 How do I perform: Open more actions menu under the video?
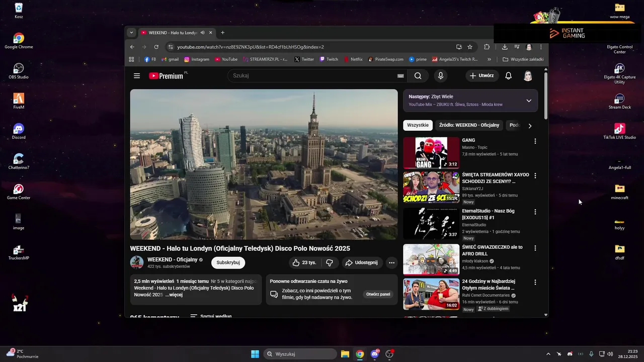391,262
